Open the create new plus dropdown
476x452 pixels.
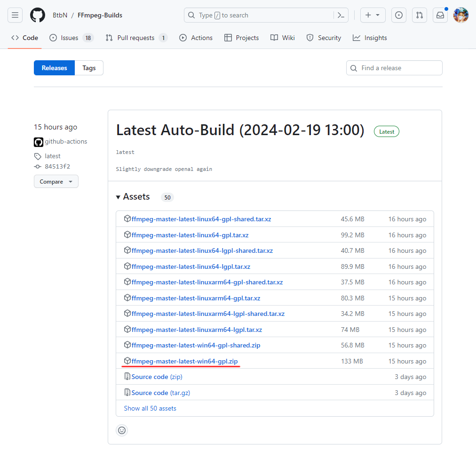(x=373, y=15)
